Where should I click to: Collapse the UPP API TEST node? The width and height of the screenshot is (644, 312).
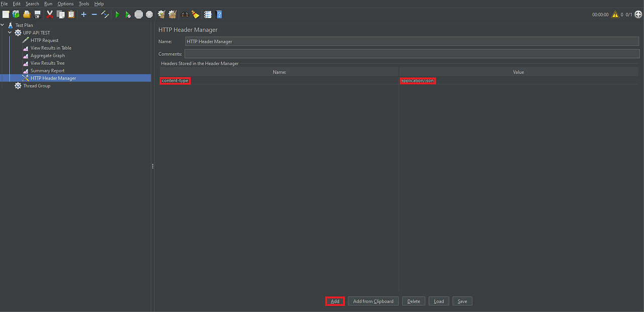click(10, 33)
